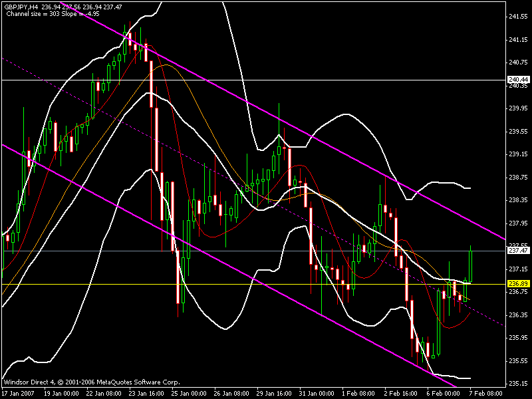Click the 22 Jan 08:00 time label
Screen dimensions: 532x399
(x=104, y=393)
